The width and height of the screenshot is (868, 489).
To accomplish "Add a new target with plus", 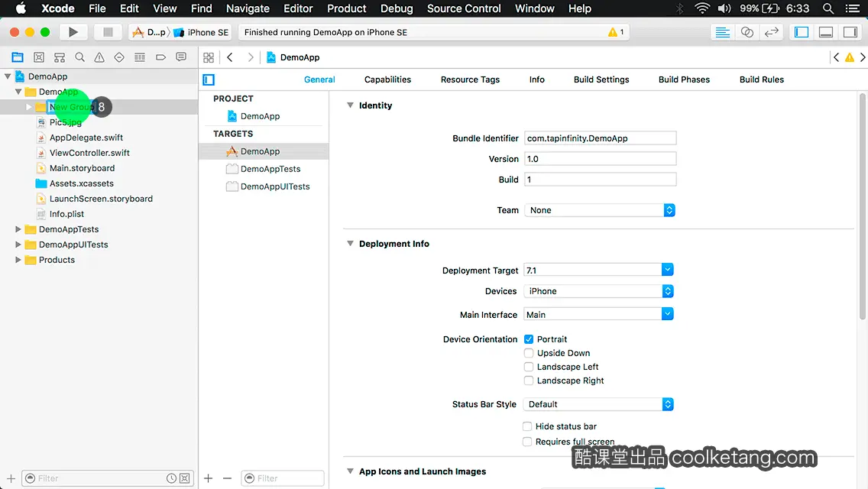I will tap(208, 478).
